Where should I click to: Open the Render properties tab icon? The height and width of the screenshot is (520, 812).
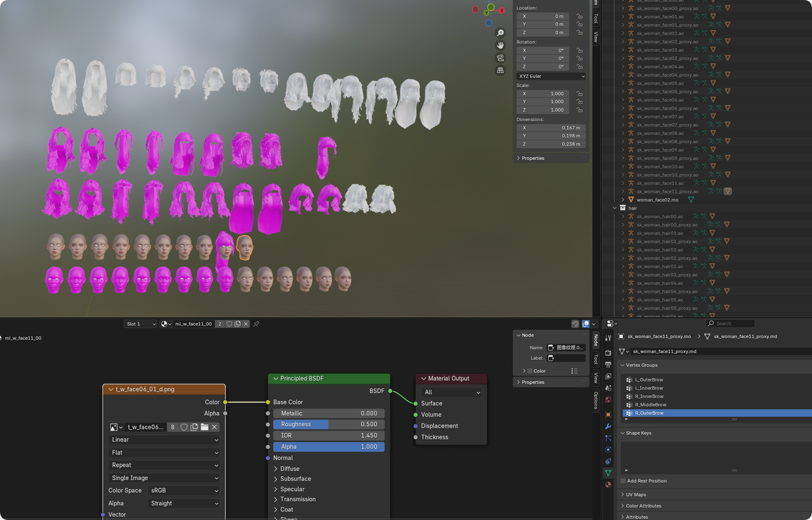pos(608,353)
